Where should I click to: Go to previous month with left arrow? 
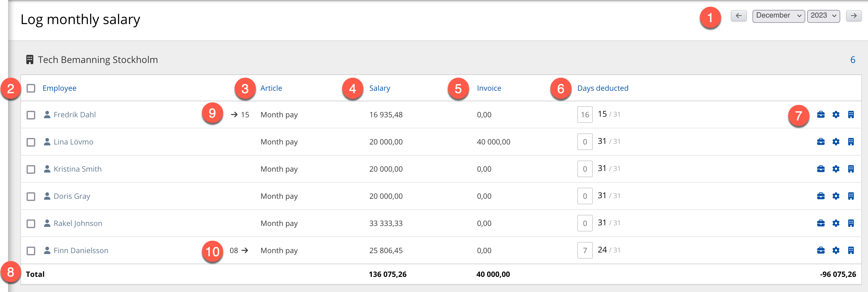click(x=738, y=16)
